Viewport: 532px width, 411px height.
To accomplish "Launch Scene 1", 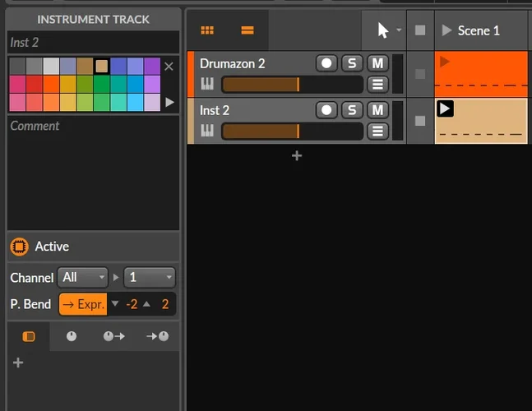I will coord(446,30).
